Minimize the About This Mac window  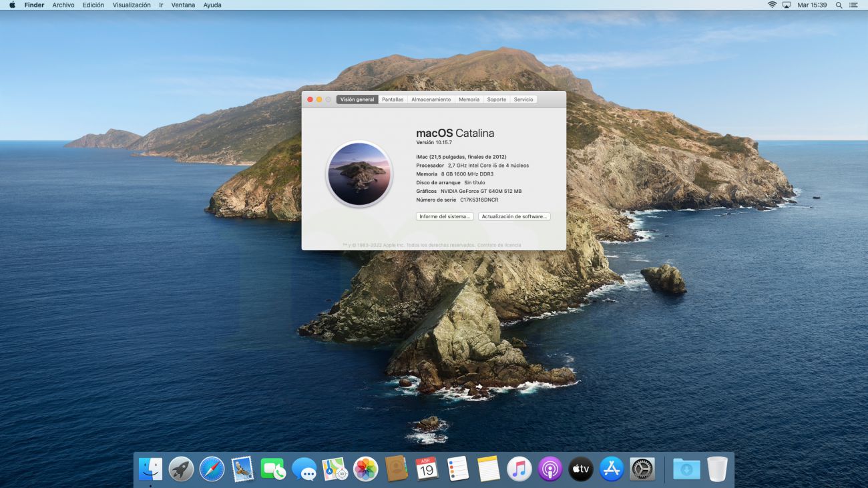(x=319, y=99)
